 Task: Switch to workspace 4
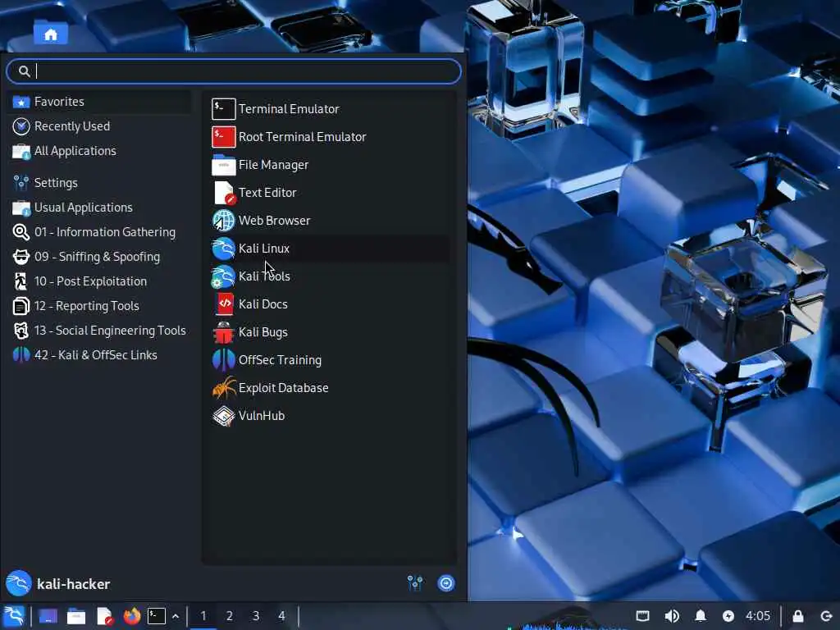[x=282, y=616]
